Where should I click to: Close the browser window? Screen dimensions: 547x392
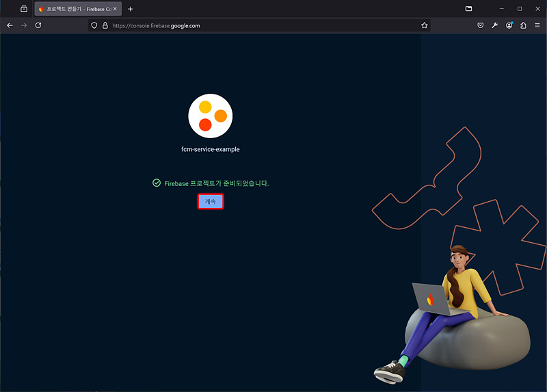click(x=537, y=9)
